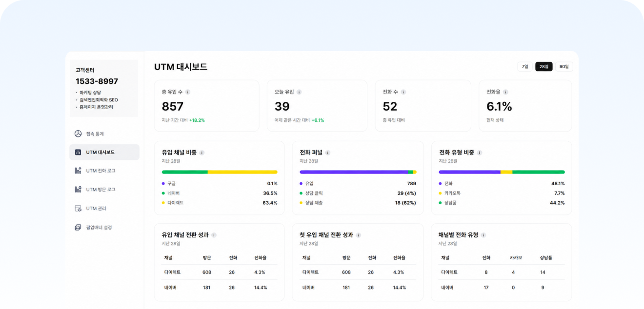This screenshot has height=309, width=644.
Task: Open 접속 통계 sidebar icon
Action: [x=78, y=134]
